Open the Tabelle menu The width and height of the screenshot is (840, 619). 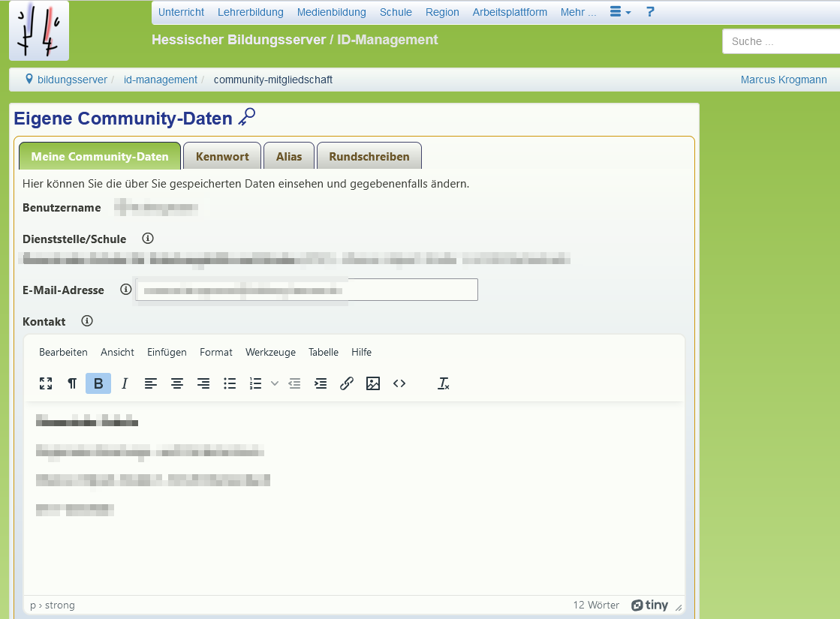(324, 352)
